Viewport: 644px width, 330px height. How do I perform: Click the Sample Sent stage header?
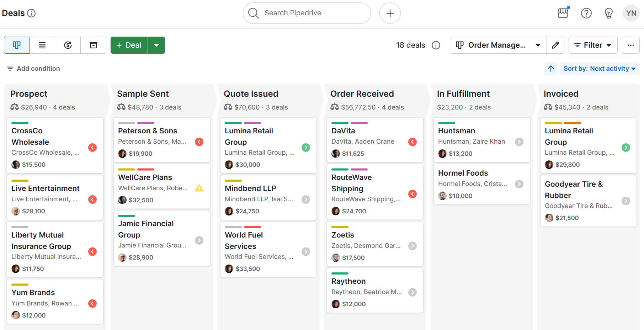pos(143,94)
